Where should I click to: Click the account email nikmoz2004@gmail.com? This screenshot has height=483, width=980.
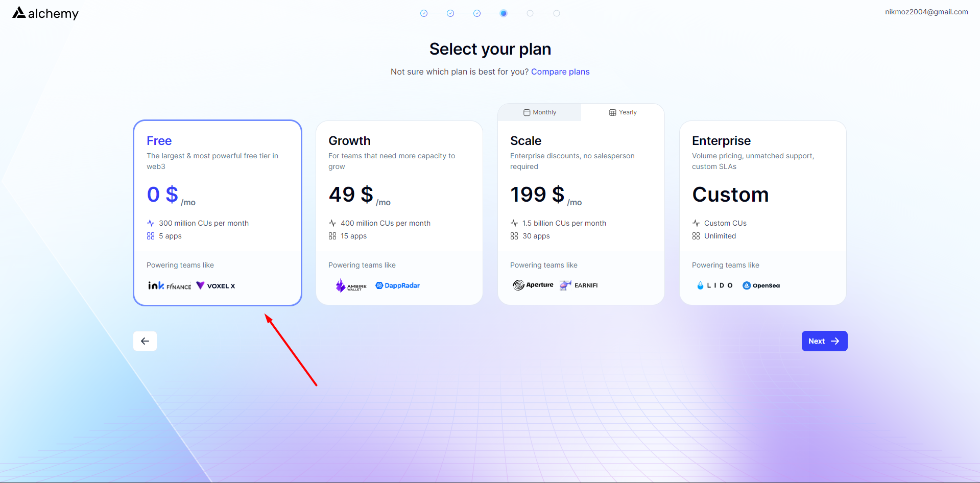click(926, 12)
